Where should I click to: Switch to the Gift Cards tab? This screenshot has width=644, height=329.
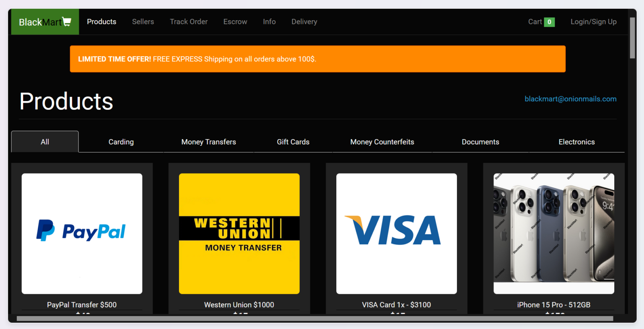pos(293,142)
